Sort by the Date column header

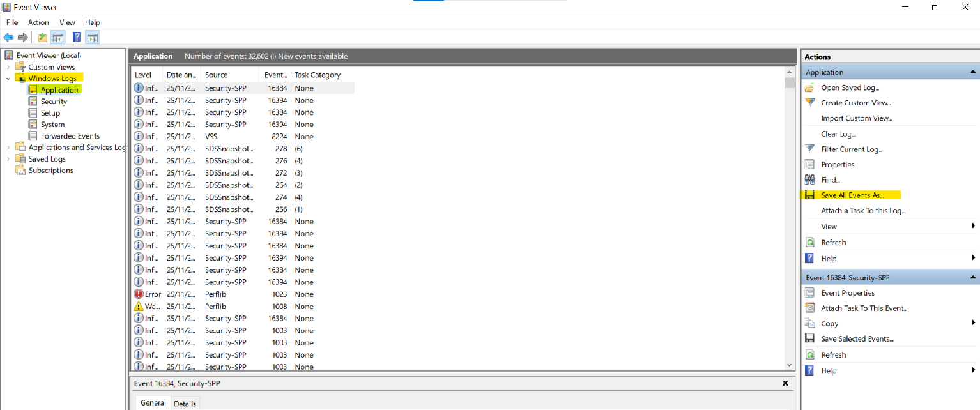click(x=182, y=75)
